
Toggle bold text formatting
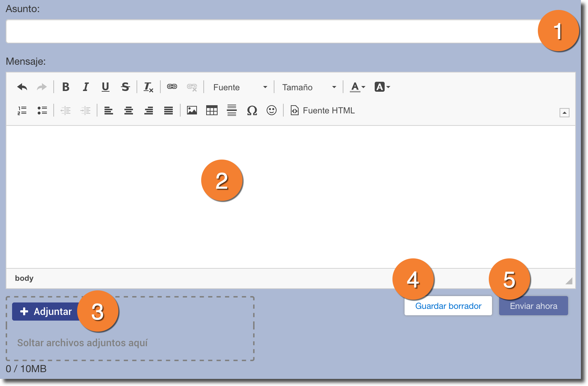click(66, 87)
